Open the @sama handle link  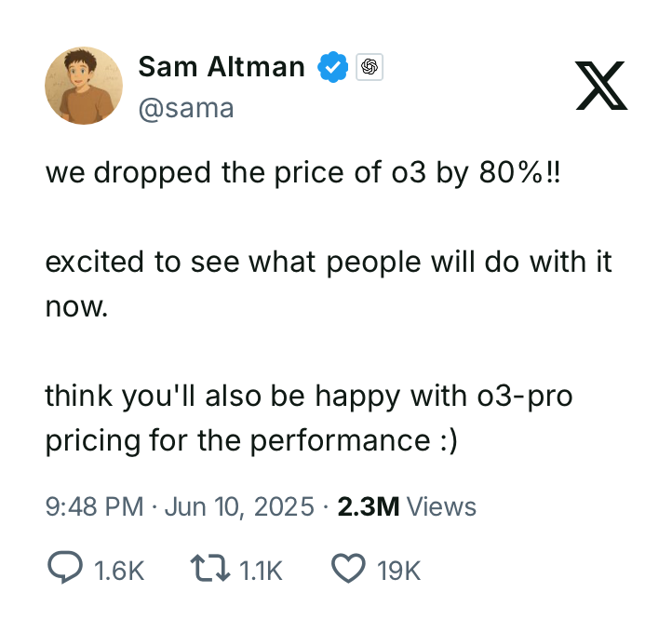(x=186, y=108)
